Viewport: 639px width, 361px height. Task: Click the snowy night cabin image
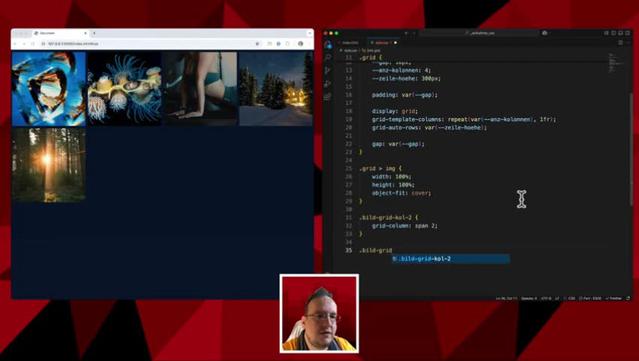tap(275, 89)
